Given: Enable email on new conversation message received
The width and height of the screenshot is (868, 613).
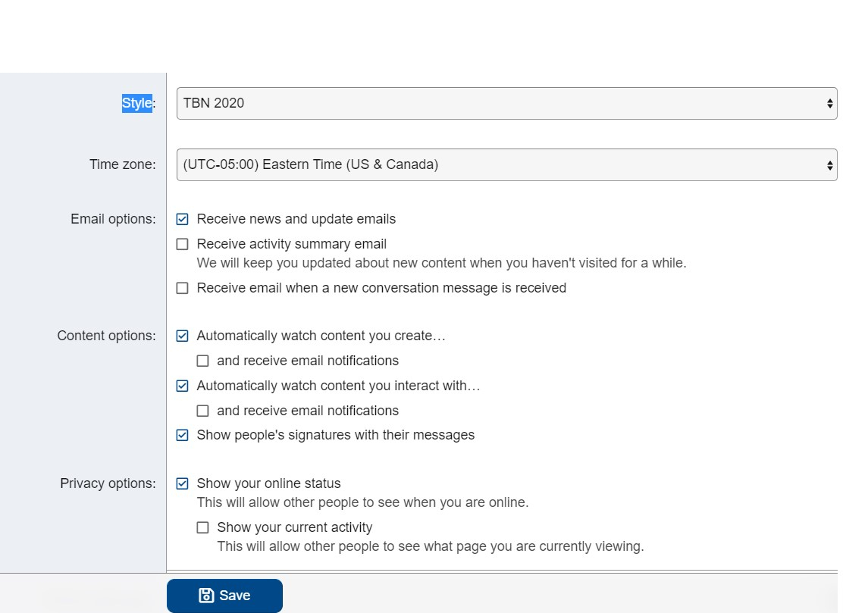Looking at the screenshot, I should [x=182, y=288].
